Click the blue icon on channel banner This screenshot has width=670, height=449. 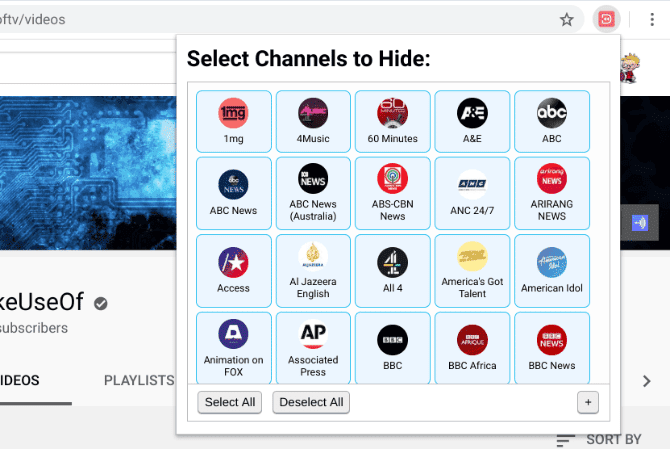click(x=640, y=223)
